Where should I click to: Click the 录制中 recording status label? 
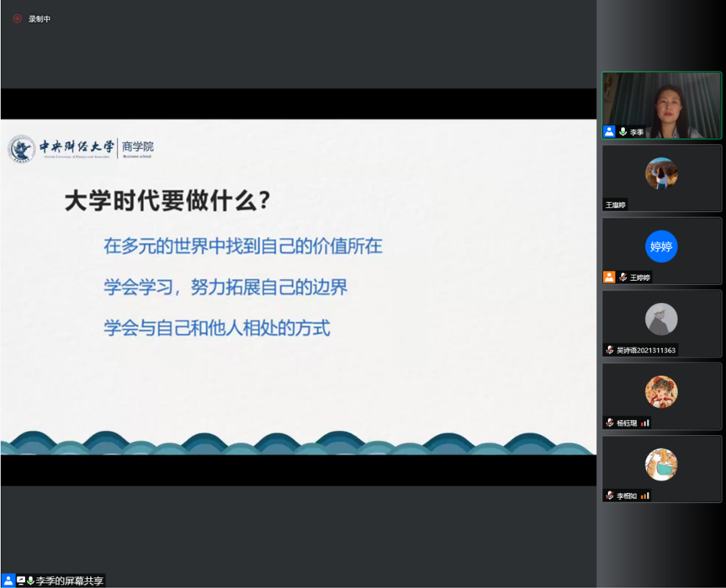click(x=40, y=19)
